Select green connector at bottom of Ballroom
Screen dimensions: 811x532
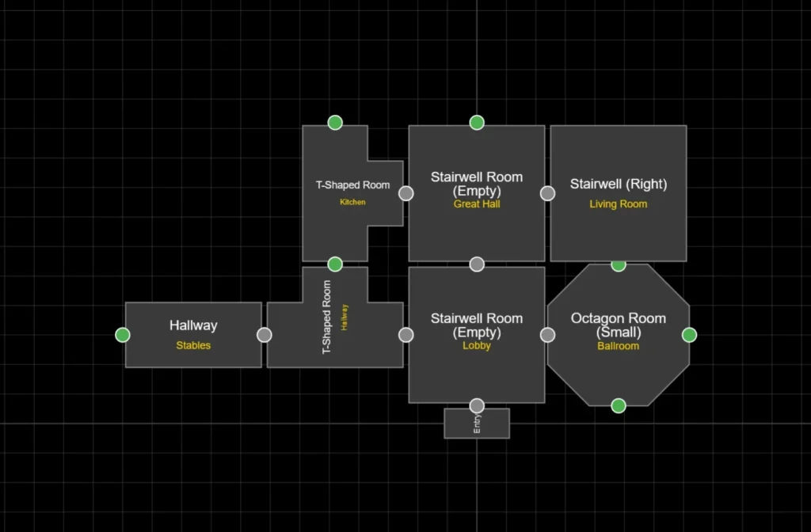tap(619, 406)
